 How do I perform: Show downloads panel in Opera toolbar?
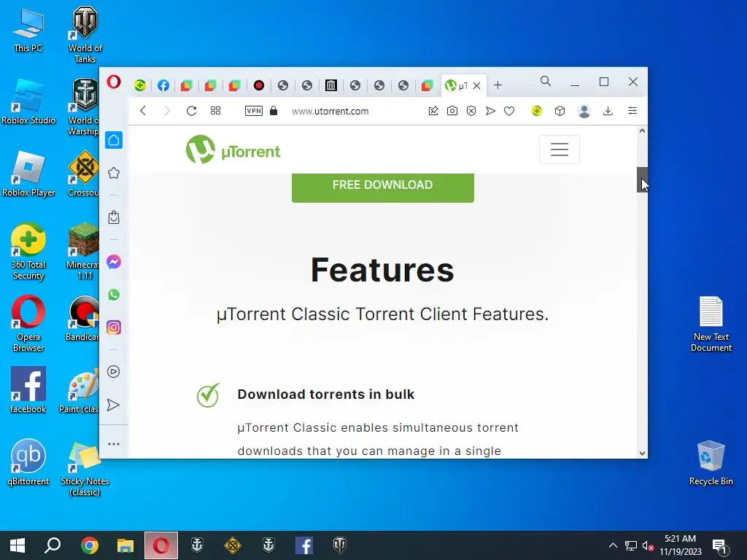pos(608,111)
